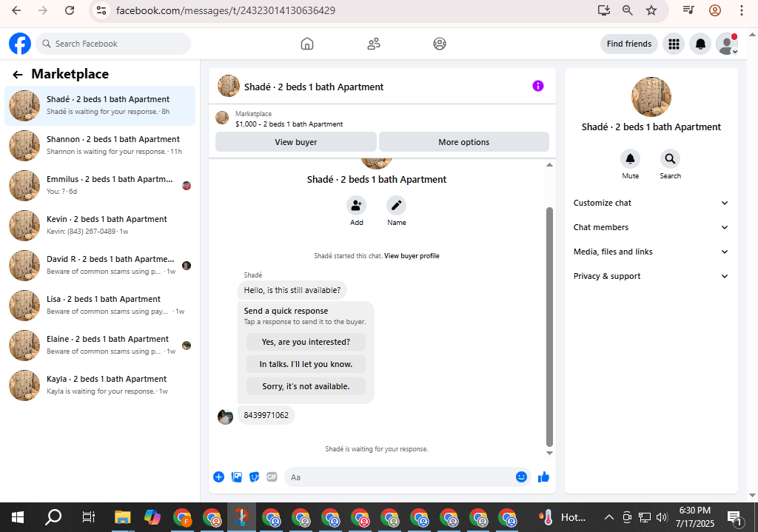The width and height of the screenshot is (758, 532).
Task: Open Windows taskbar search
Action: pyautogui.click(x=53, y=517)
